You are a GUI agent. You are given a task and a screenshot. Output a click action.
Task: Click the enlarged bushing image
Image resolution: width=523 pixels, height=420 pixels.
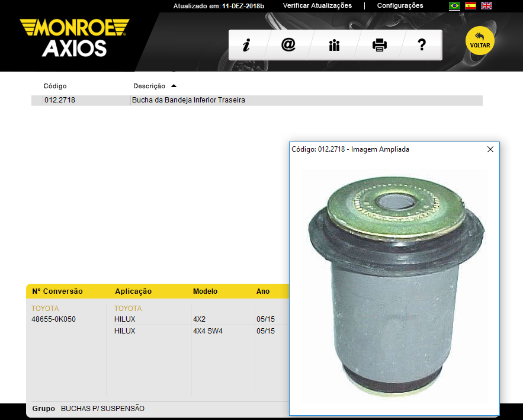click(x=394, y=284)
